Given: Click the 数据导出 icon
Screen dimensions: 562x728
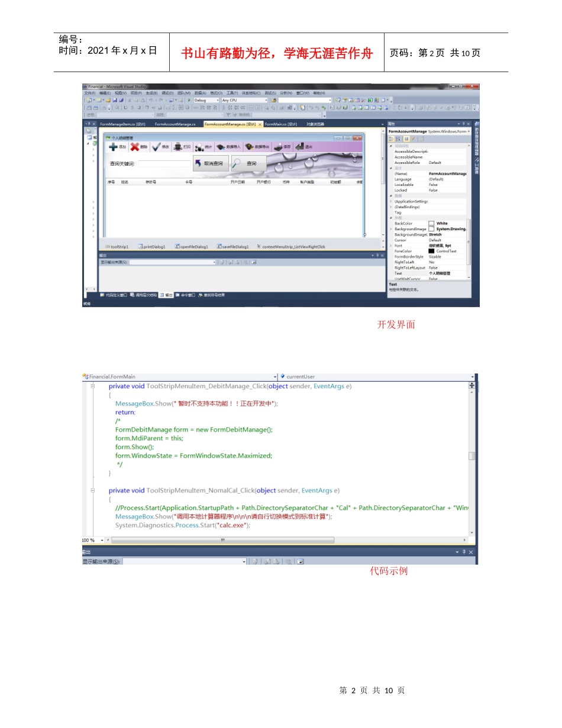Looking at the screenshot, I should click(249, 146).
